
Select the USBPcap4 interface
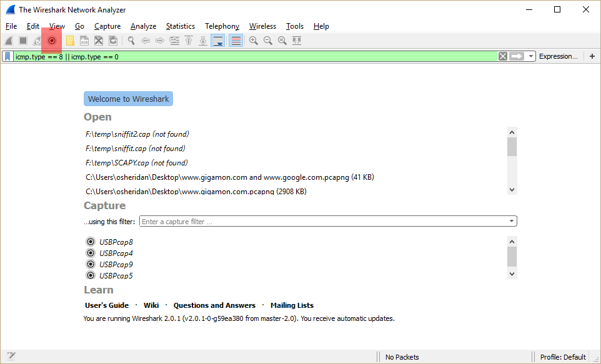(x=109, y=253)
